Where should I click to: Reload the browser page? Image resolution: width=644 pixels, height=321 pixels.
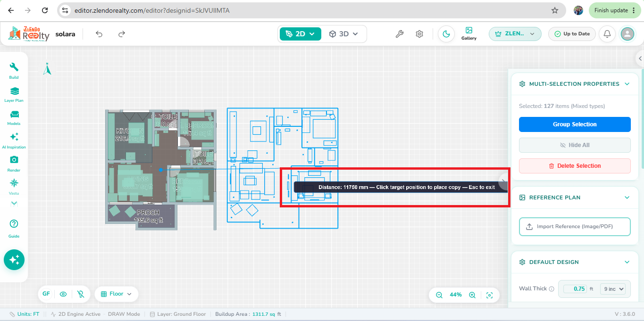44,10
